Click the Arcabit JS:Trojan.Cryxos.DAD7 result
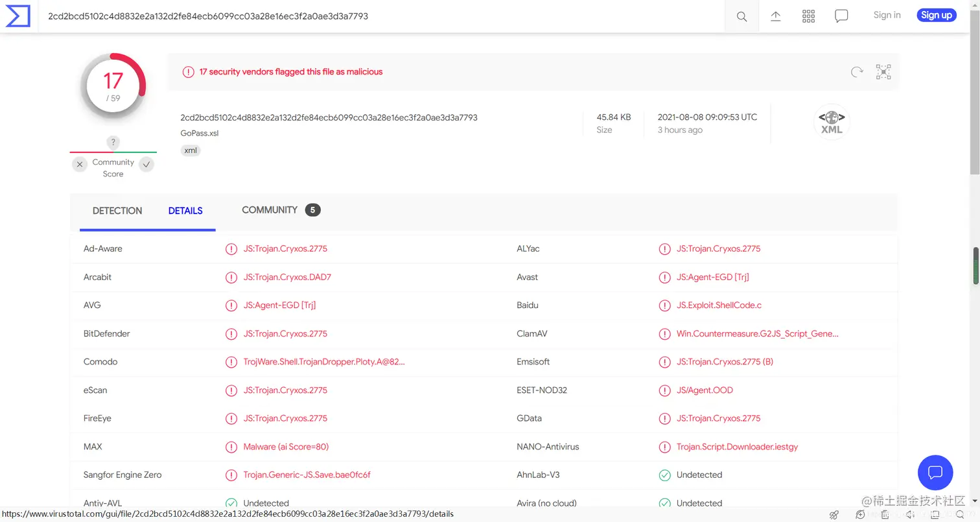The width and height of the screenshot is (980, 522). point(287,277)
